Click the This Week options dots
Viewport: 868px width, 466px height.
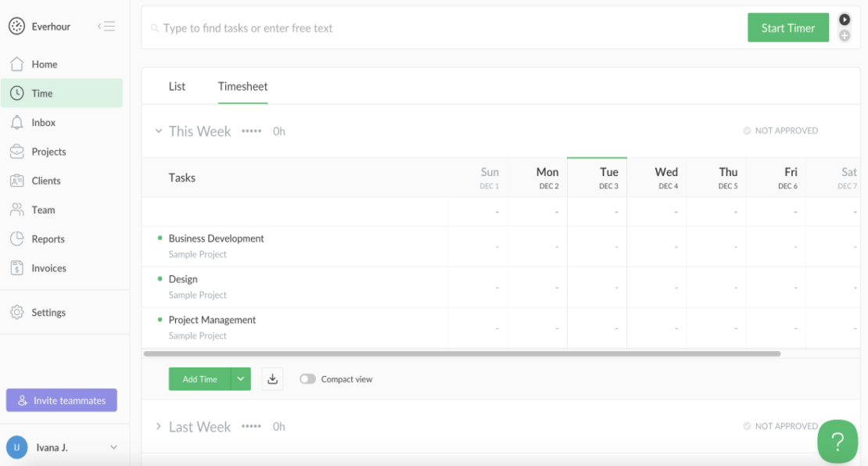(251, 131)
